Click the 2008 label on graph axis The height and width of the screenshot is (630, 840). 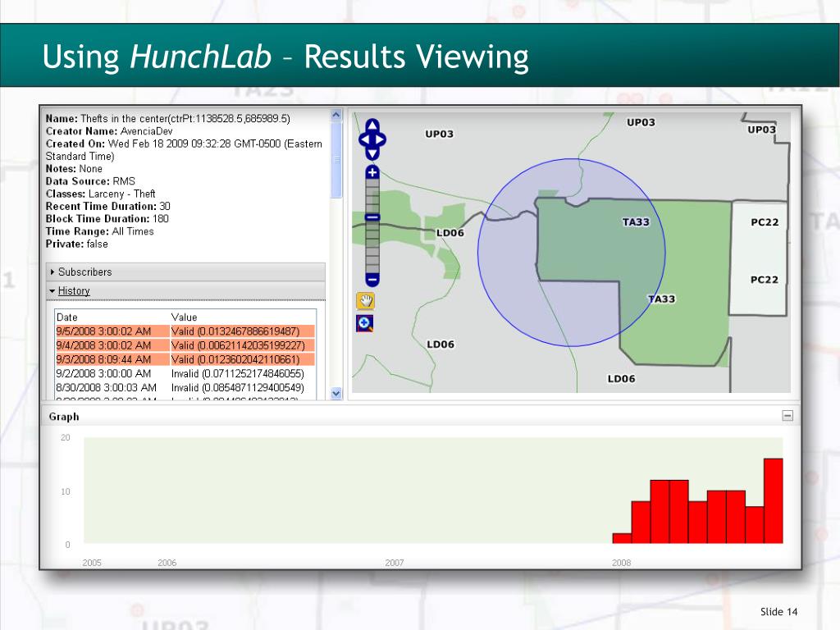[622, 563]
